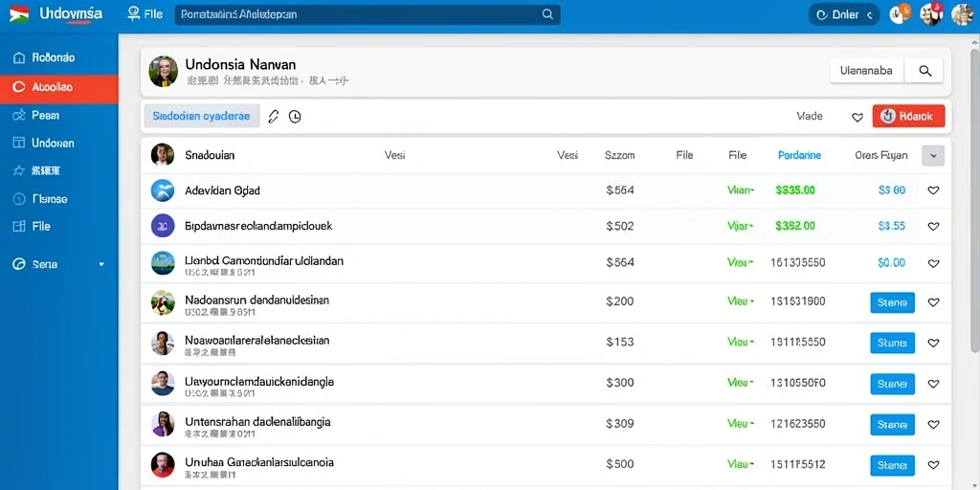Click the Stane button in the $153 row

pos(893,343)
